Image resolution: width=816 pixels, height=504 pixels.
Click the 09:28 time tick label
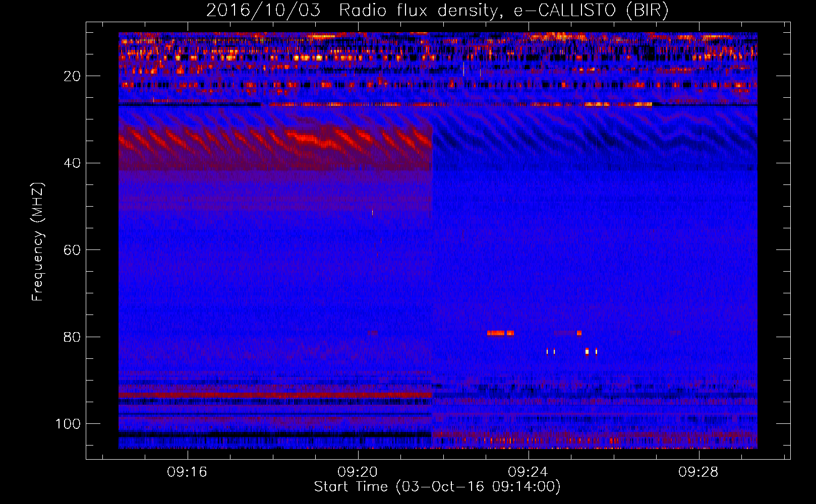point(698,472)
